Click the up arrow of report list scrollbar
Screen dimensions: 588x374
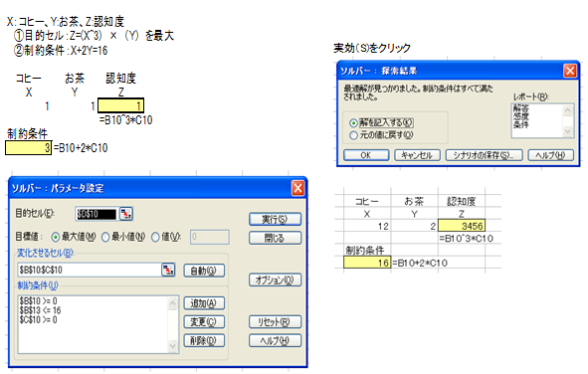(567, 110)
